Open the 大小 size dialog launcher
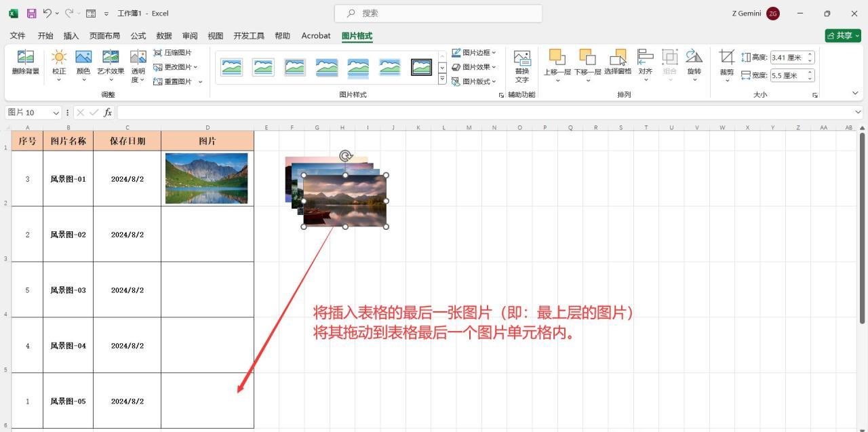The image size is (868, 432). click(814, 96)
